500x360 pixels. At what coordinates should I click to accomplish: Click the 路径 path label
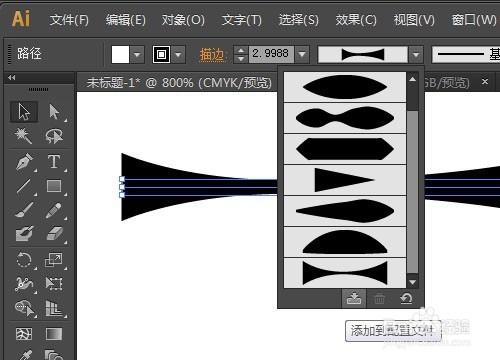click(29, 54)
